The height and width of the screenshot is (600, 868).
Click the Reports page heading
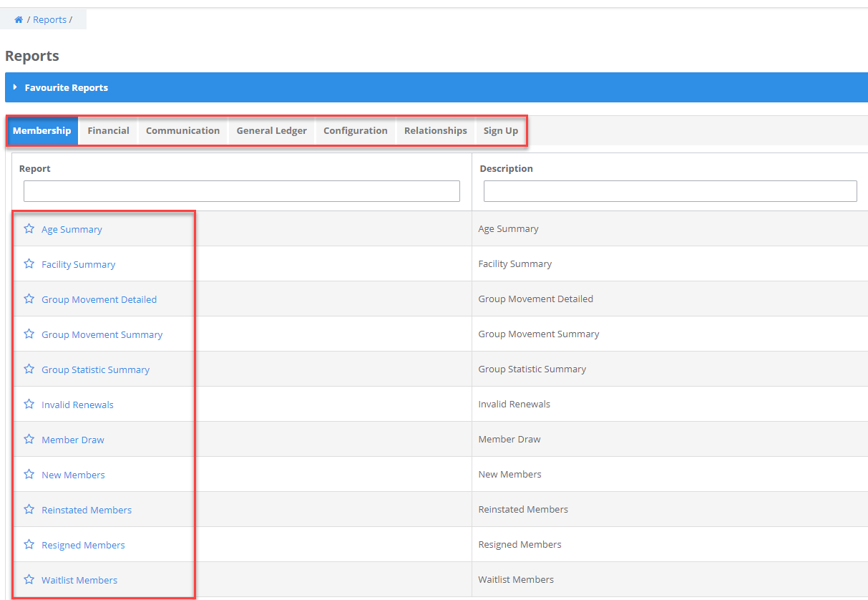pos(32,56)
